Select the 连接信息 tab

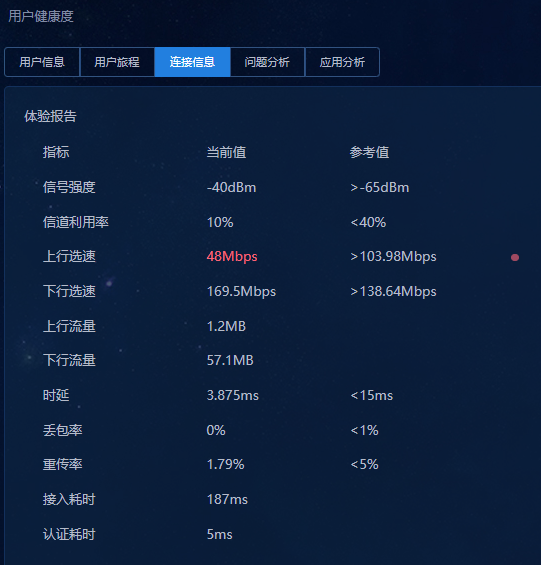pos(192,62)
